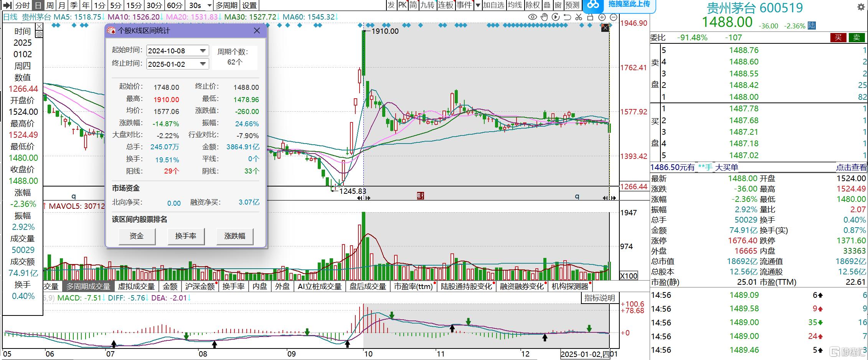Switch to the 虚拟成交量 indicator tab
The image size is (868, 360).
[136, 286]
